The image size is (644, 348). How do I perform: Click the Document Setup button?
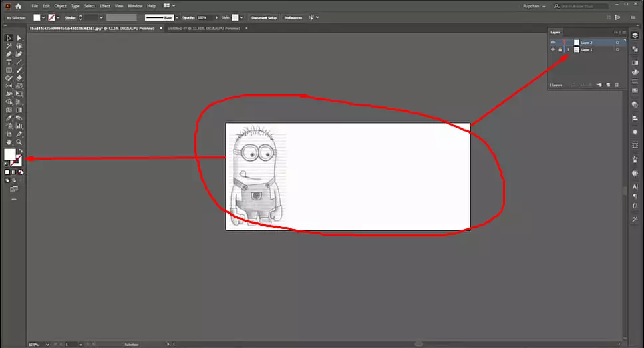[264, 18]
